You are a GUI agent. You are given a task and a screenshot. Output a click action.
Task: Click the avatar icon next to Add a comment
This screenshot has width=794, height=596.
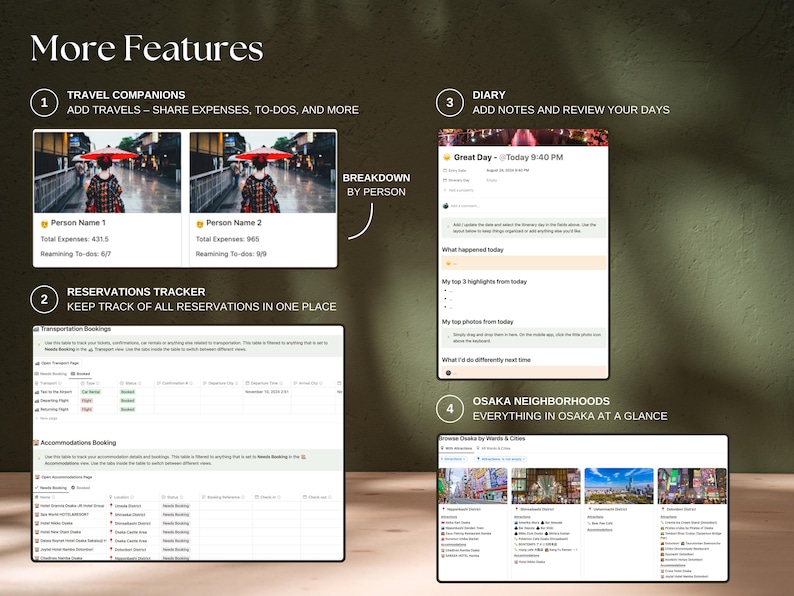coord(446,206)
